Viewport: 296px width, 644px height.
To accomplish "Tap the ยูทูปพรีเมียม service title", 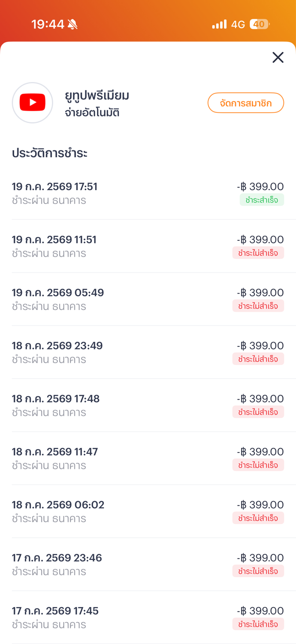I will (x=97, y=95).
